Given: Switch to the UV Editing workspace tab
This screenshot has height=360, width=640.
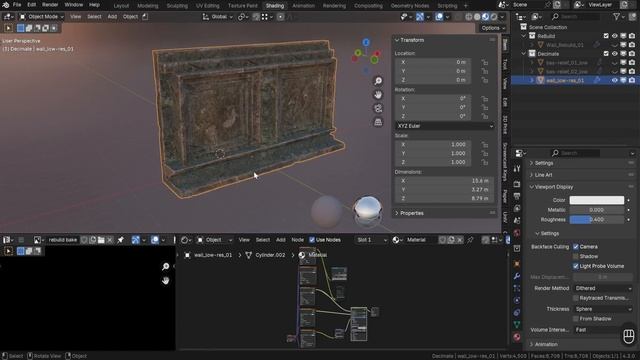Looking at the screenshot, I should click(x=207, y=6).
